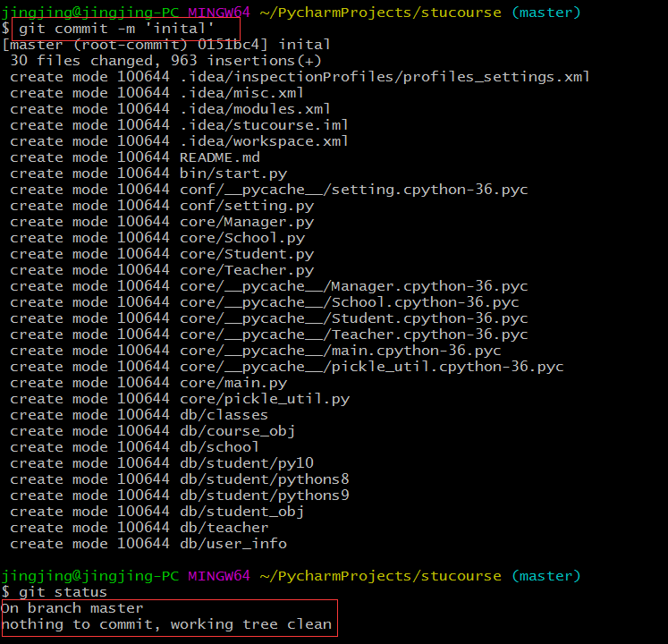
Task: Click the README.md file entry
Action: 220,157
